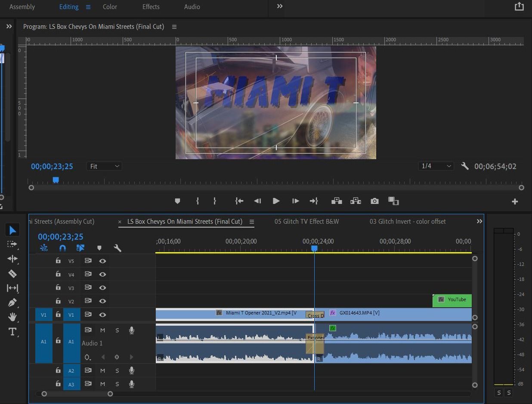Select the Pen tool
Viewport: 532px width, 404px height.
click(12, 302)
